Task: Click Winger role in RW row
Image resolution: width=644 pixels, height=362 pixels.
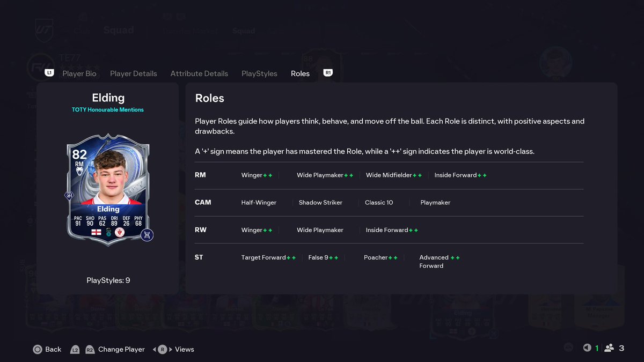Action: (x=257, y=230)
